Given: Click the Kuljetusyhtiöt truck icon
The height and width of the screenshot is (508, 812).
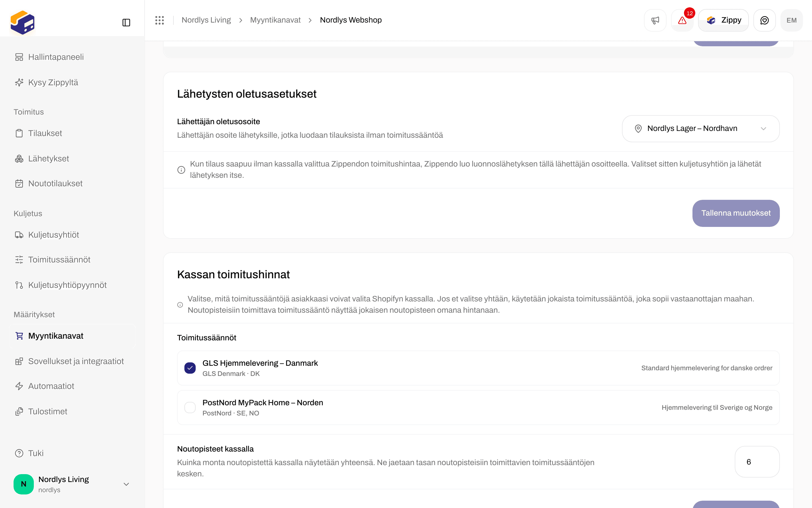Looking at the screenshot, I should (19, 235).
